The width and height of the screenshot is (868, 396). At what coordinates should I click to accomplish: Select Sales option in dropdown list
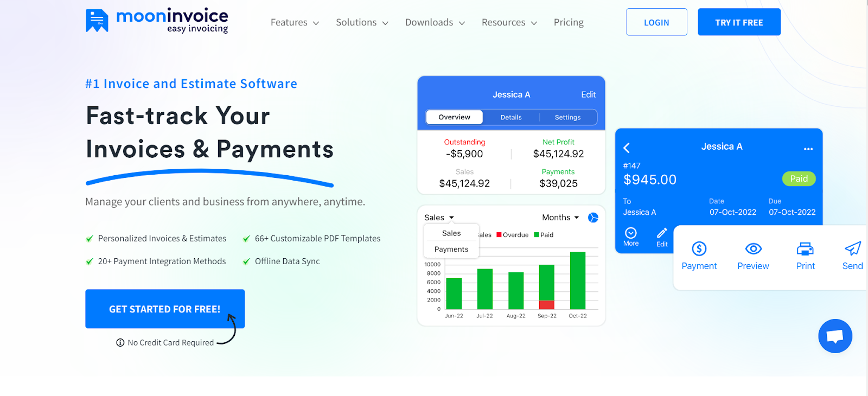click(451, 233)
